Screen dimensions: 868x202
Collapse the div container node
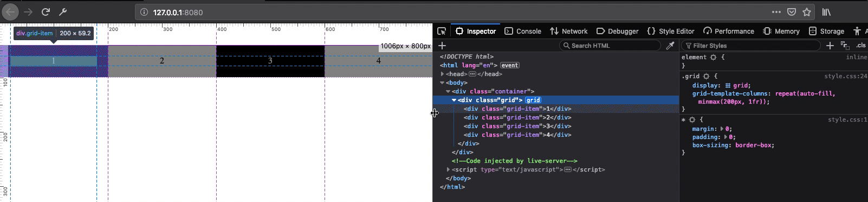[x=449, y=91]
